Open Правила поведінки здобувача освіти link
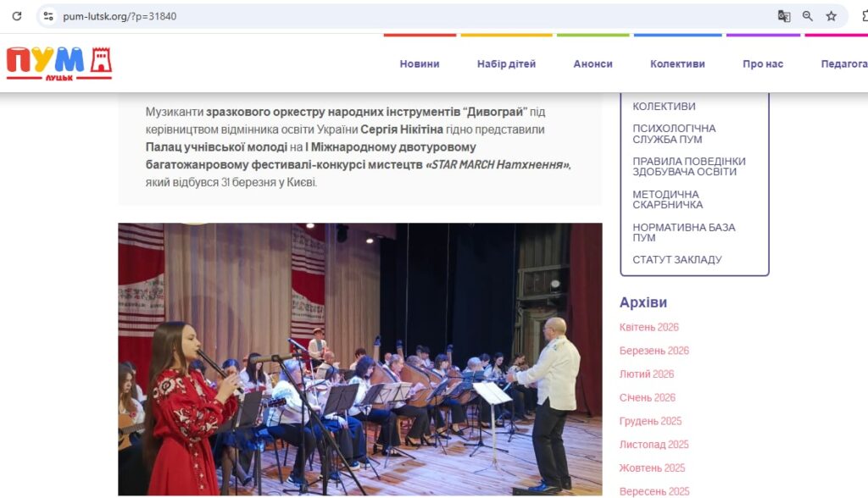Screen dimensions: 868x498 click(689, 167)
